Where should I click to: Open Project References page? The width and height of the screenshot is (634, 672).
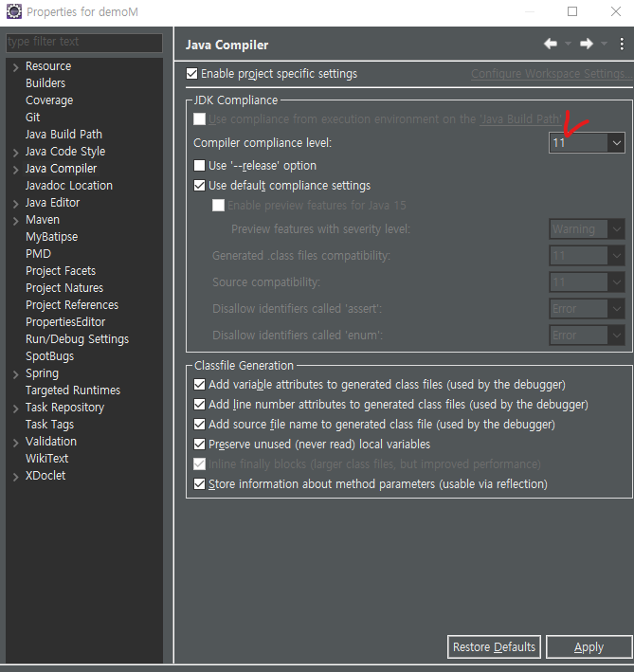coord(72,304)
